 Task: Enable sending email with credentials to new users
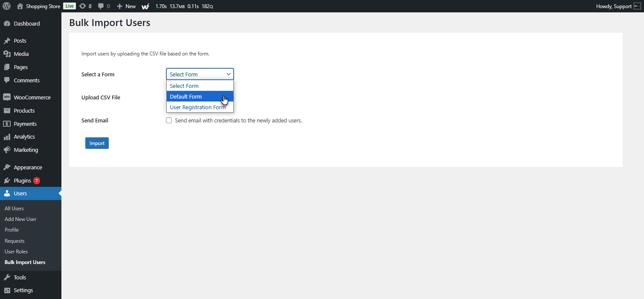point(169,120)
